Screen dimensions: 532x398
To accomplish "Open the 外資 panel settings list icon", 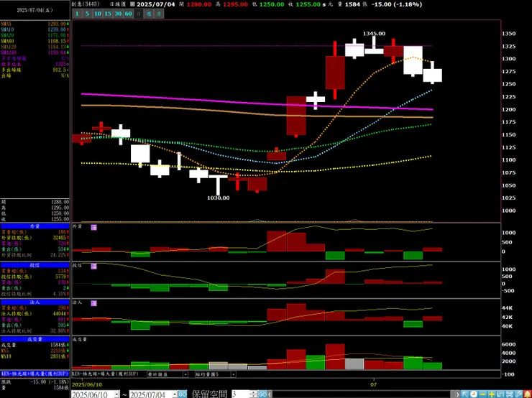I will pos(94,228).
